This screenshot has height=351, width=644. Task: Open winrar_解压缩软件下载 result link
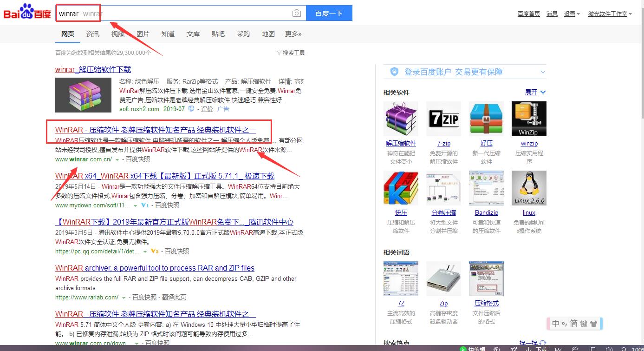93,69
